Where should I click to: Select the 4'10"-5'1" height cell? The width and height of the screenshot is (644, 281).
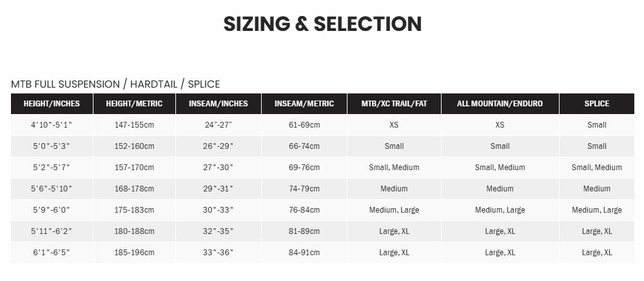tap(52, 125)
